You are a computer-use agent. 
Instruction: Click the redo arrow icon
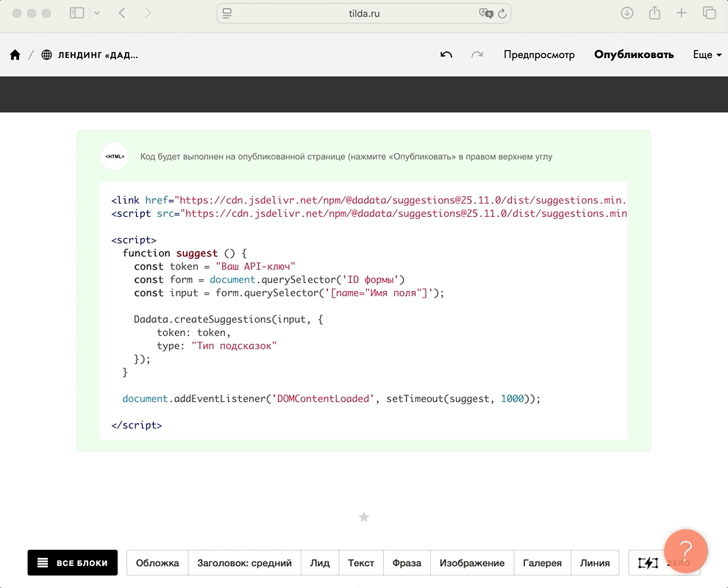click(x=477, y=55)
